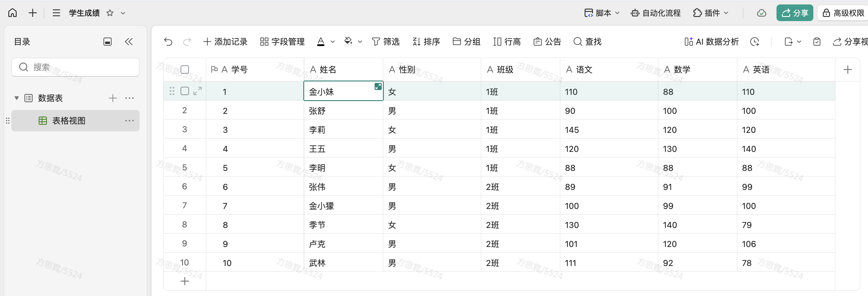868x296 pixels.
Task: Open 字段管理 field management
Action: 283,42
